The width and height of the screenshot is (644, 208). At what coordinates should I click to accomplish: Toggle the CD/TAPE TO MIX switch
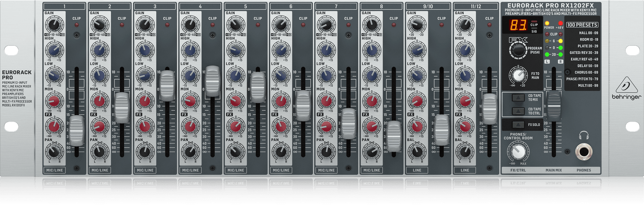(x=518, y=98)
